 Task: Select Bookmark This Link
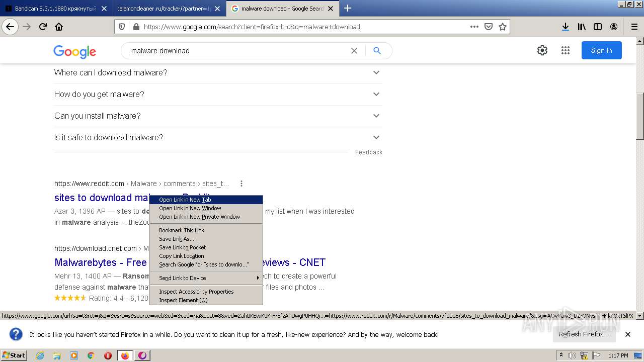206,230
